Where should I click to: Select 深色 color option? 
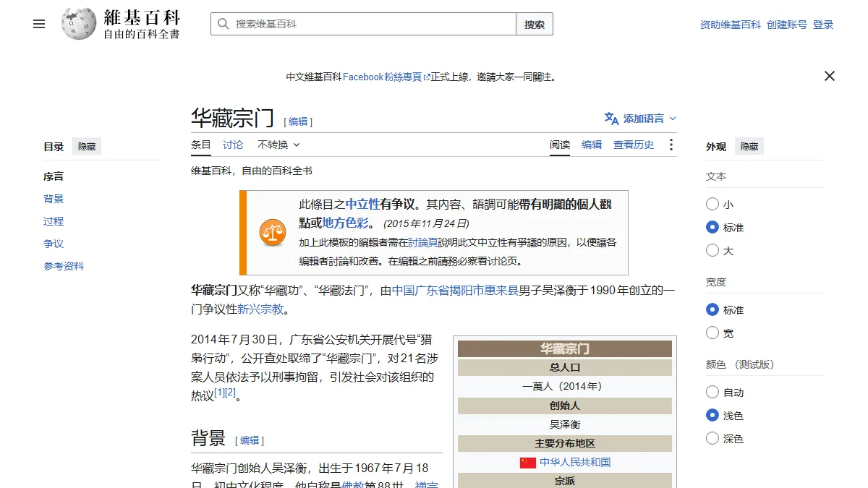tap(712, 439)
